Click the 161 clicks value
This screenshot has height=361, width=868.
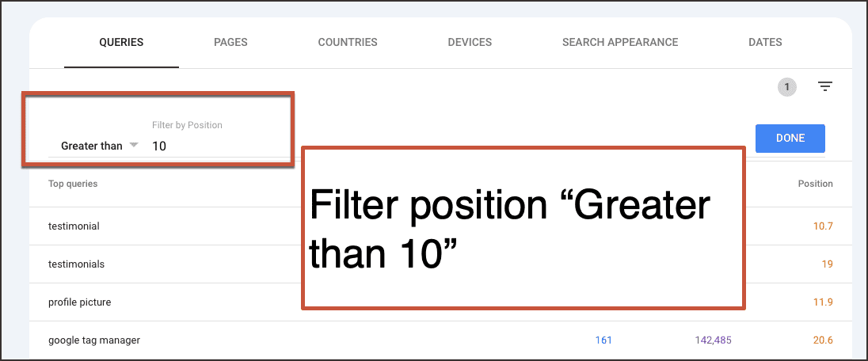pyautogui.click(x=603, y=340)
